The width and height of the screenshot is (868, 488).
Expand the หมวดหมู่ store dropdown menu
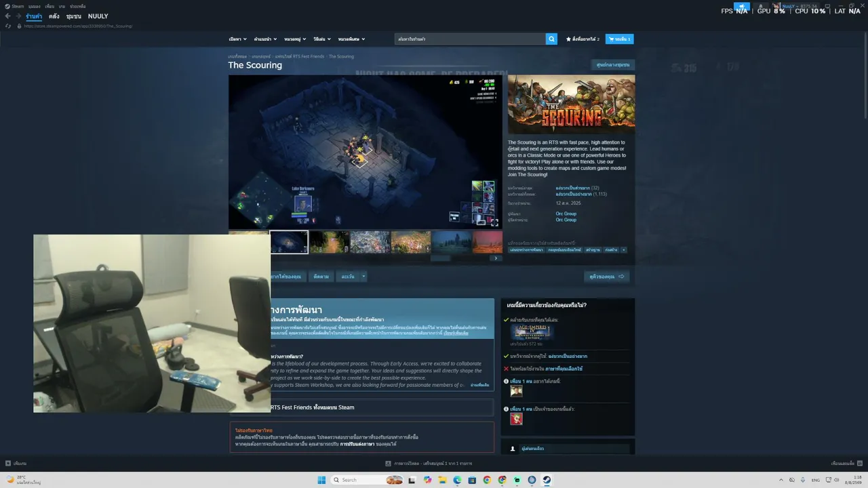(x=295, y=39)
